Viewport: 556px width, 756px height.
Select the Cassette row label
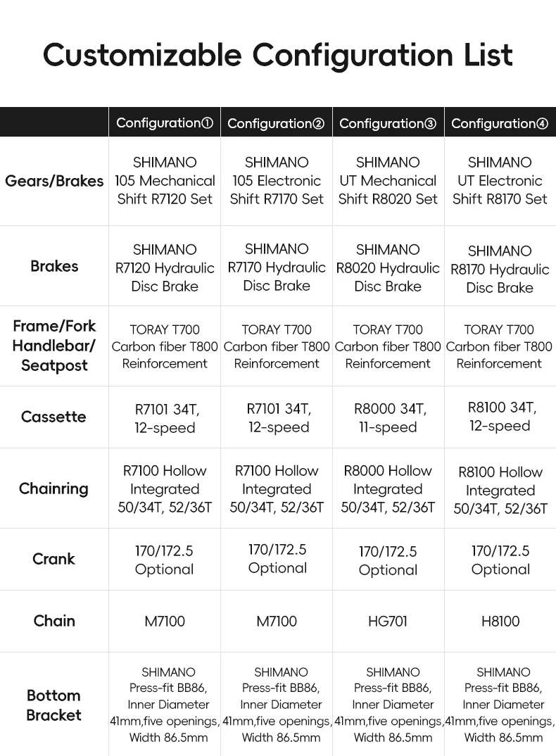click(x=53, y=417)
